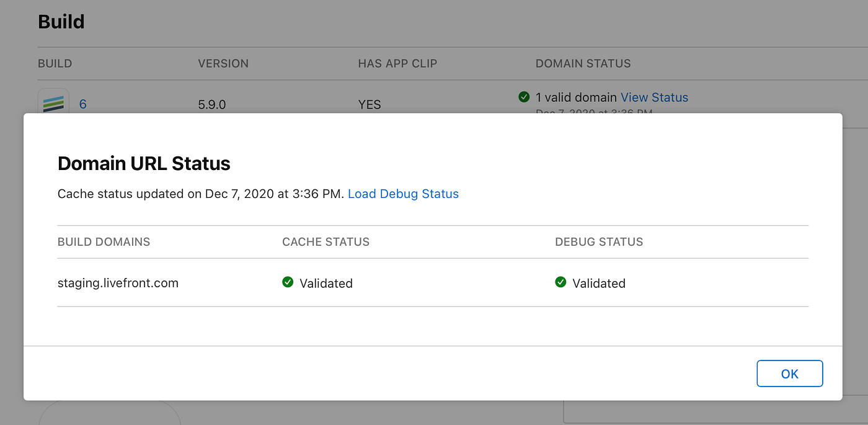Viewport: 868px width, 425px height.
Task: Click the green checkmark under Cache Status
Action: pyautogui.click(x=288, y=282)
